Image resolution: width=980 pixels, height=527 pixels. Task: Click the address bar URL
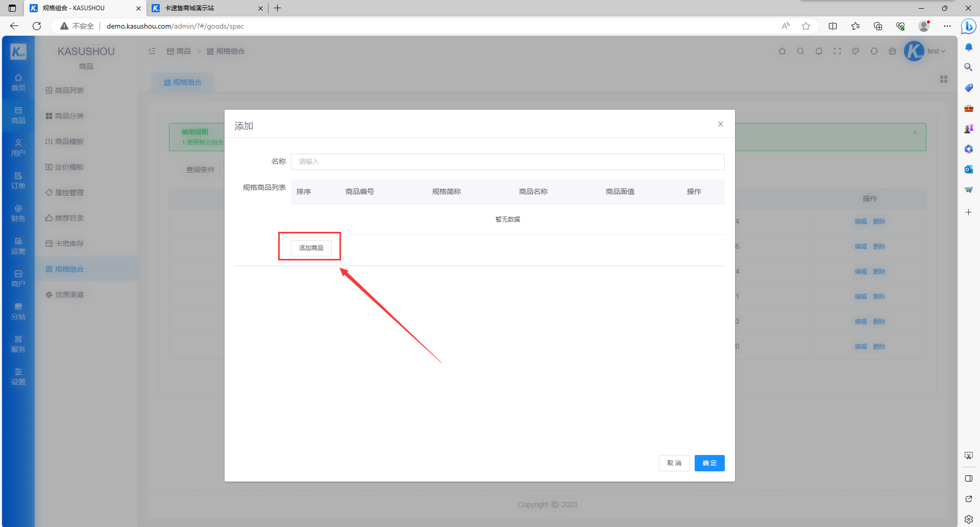(175, 26)
